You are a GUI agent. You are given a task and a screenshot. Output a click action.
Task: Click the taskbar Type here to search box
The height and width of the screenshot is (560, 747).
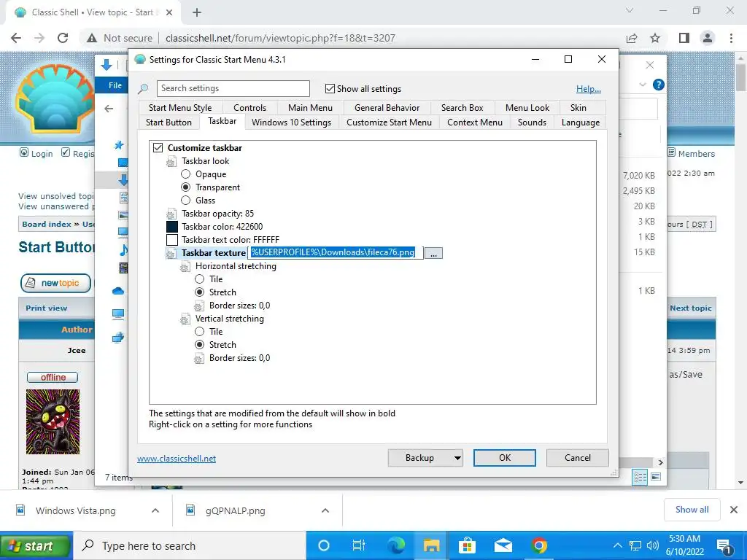click(189, 545)
